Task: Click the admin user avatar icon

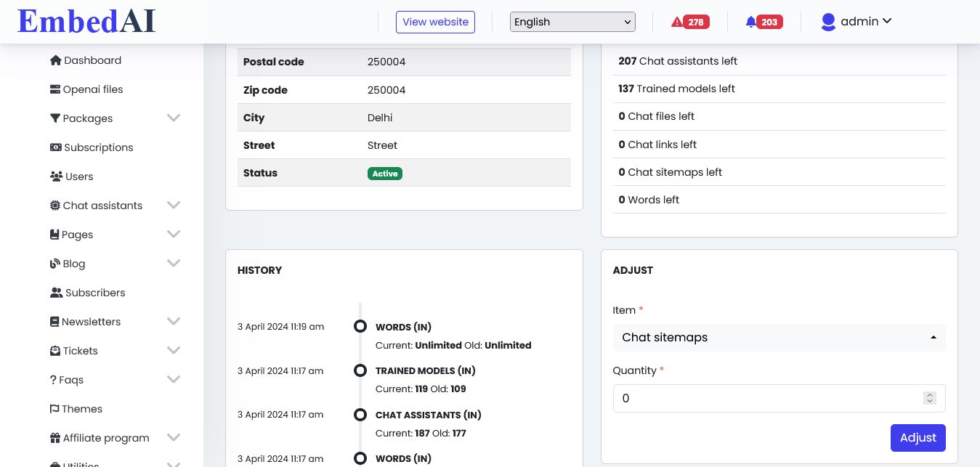Action: pyautogui.click(x=828, y=22)
